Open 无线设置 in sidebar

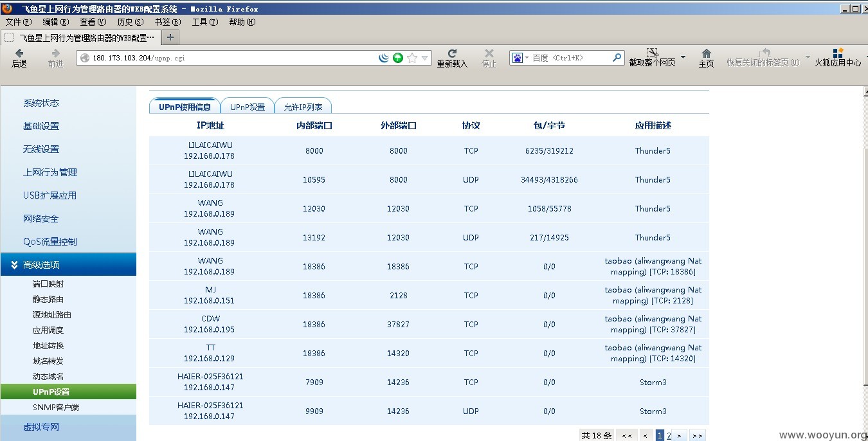coord(41,149)
